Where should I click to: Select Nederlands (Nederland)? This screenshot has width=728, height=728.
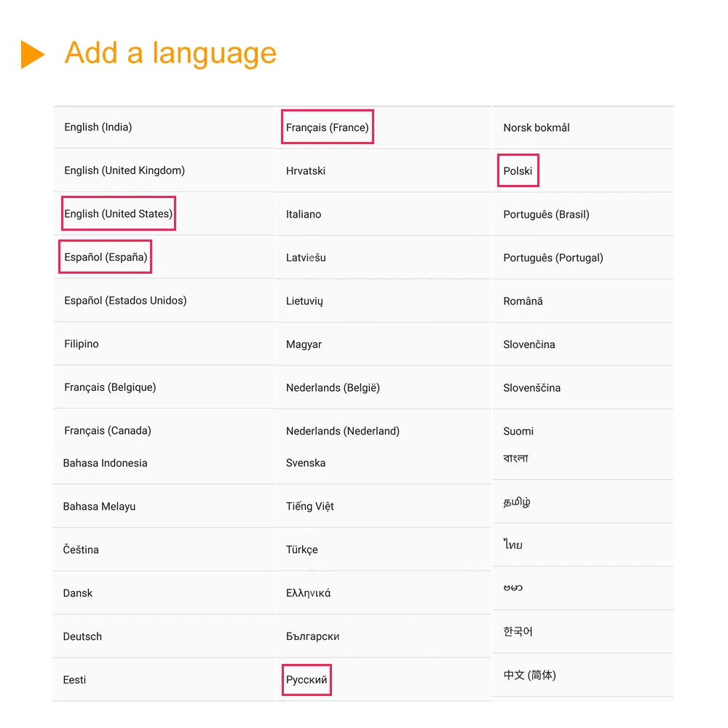(343, 431)
